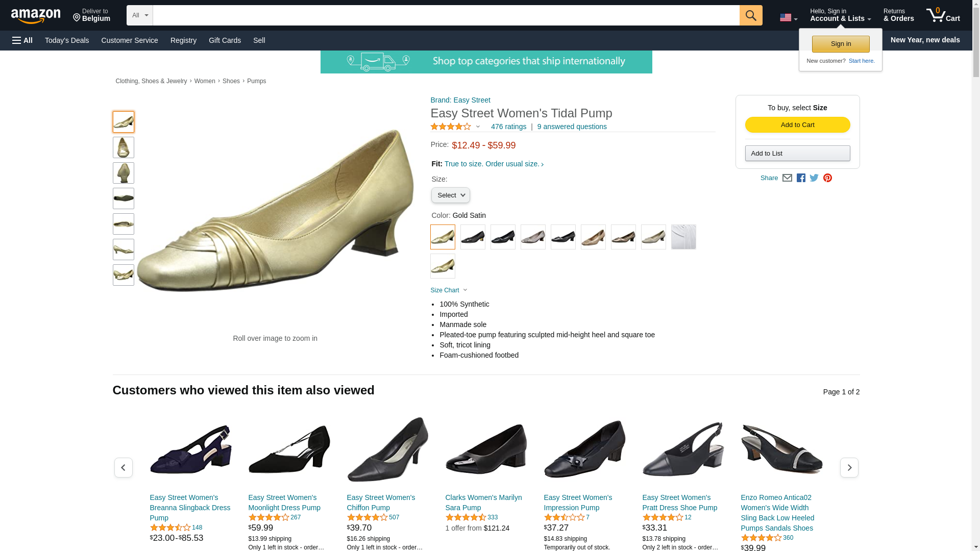Open the 476 ratings link
This screenshot has width=980, height=551.
pos(508,127)
